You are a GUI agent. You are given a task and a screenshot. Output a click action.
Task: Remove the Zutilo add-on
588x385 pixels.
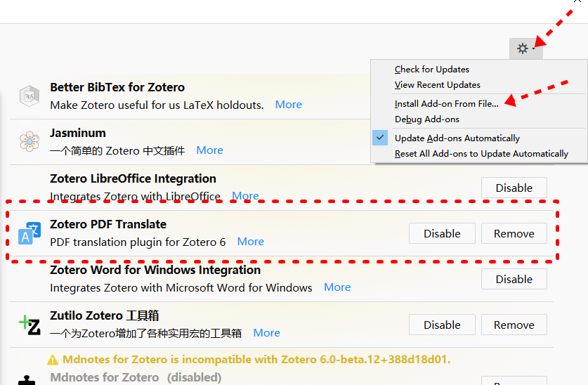coord(514,325)
